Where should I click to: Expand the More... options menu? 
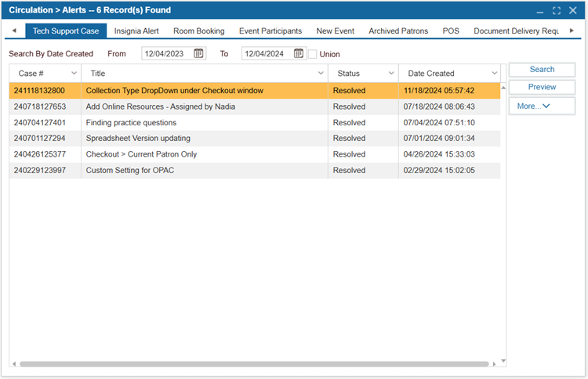tap(542, 106)
